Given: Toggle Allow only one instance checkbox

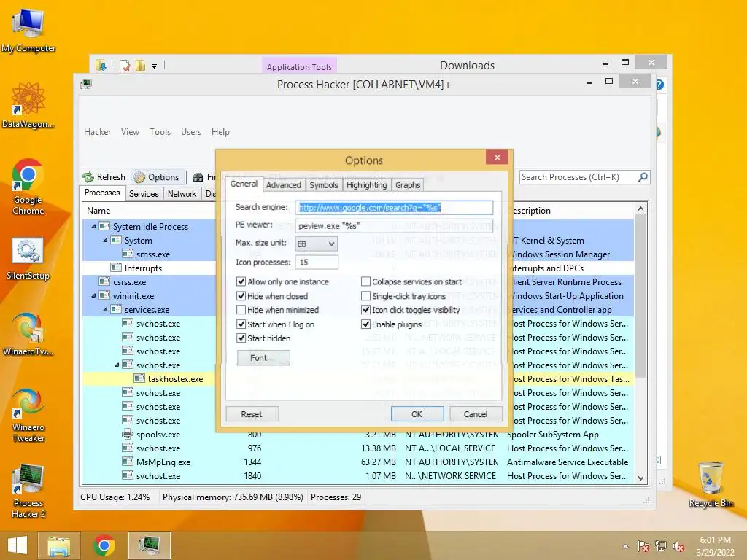Looking at the screenshot, I should (x=241, y=281).
